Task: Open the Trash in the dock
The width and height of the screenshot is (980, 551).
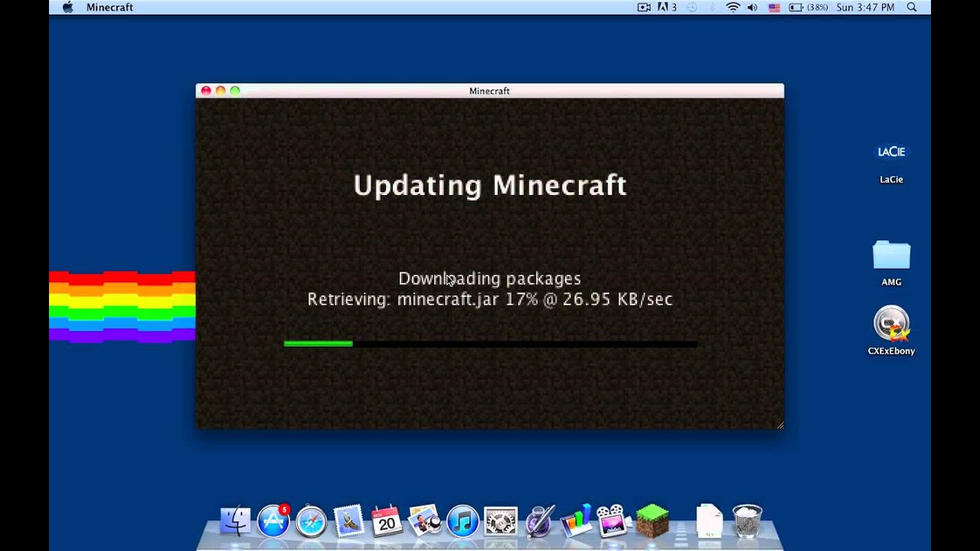Action: pyautogui.click(x=747, y=521)
